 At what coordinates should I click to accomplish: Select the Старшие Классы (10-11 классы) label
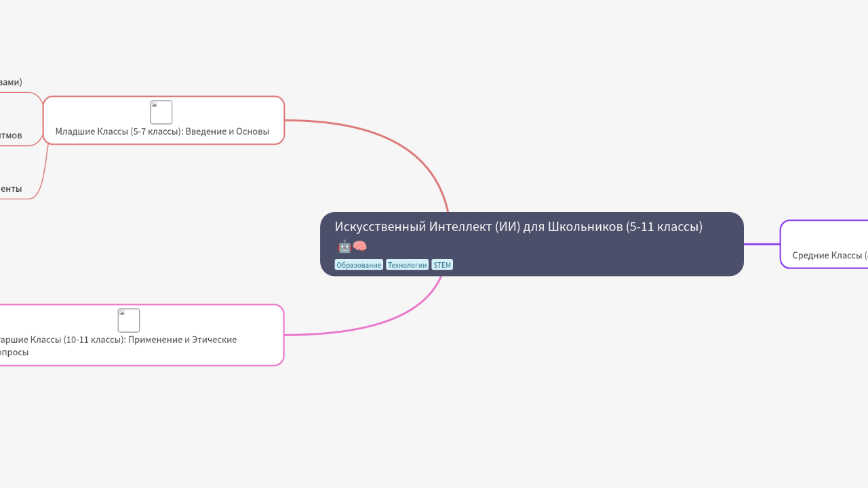(119, 340)
